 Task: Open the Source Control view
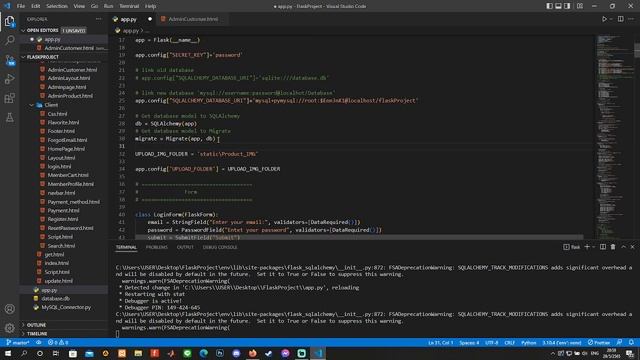point(9,60)
